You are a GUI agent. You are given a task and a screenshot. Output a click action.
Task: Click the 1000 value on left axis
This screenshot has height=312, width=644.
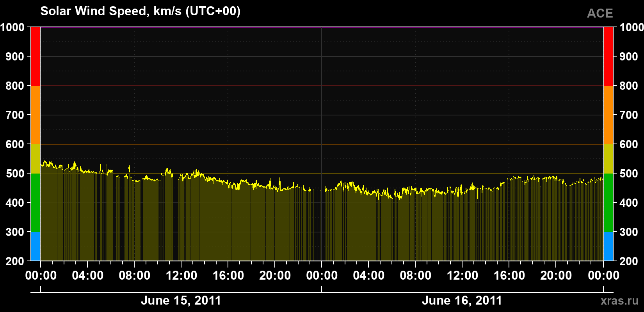[x=12, y=27]
